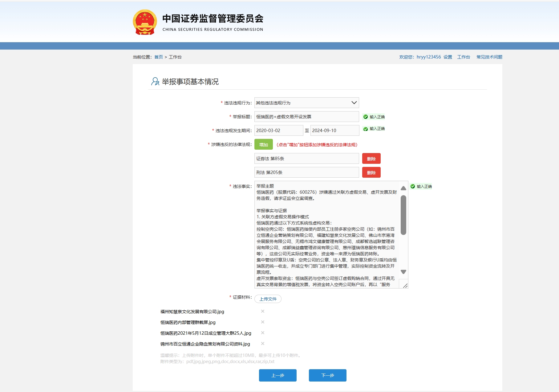Click the resize handle of 违法事实 textarea
This screenshot has width=559, height=392.
(x=405, y=286)
